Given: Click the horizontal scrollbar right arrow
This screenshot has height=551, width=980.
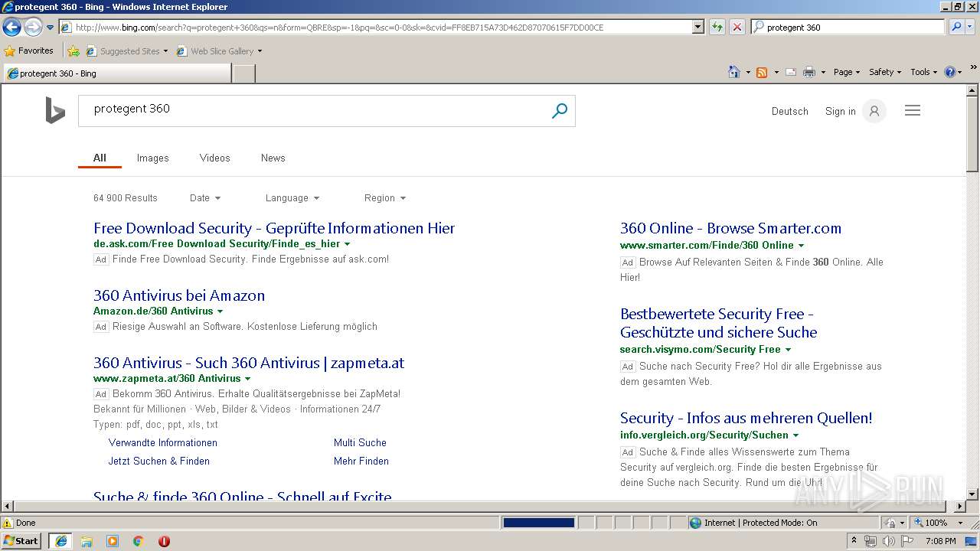Looking at the screenshot, I should [960, 507].
